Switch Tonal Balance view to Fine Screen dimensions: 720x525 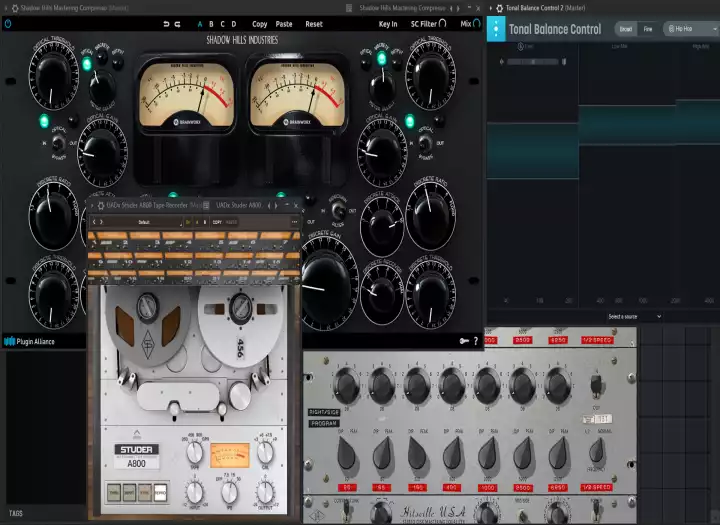[x=648, y=29]
